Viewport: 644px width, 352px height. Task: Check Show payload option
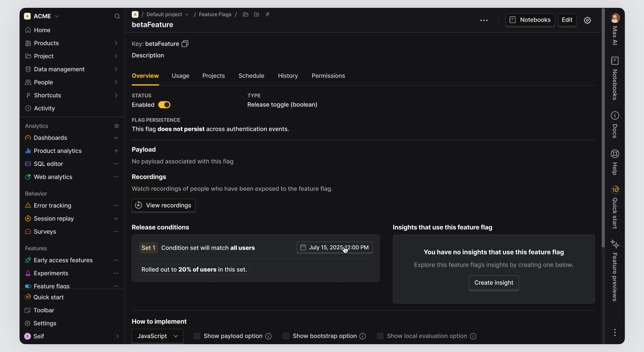197,336
